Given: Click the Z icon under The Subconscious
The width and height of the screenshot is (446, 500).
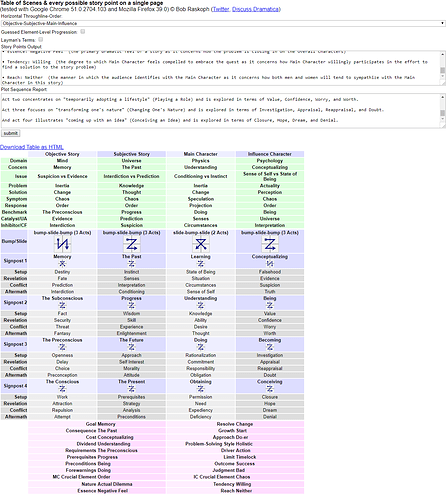Looking at the screenshot, I should click(62, 305).
